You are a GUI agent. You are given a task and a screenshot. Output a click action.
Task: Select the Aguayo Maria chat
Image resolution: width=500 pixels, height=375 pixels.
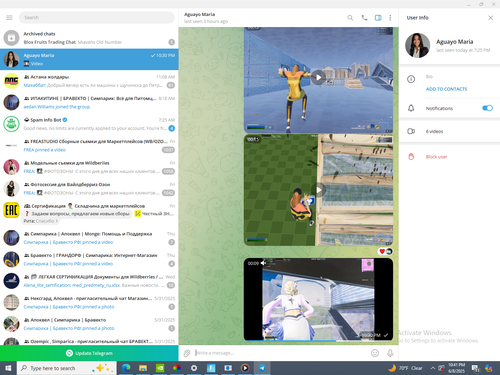[x=89, y=59]
